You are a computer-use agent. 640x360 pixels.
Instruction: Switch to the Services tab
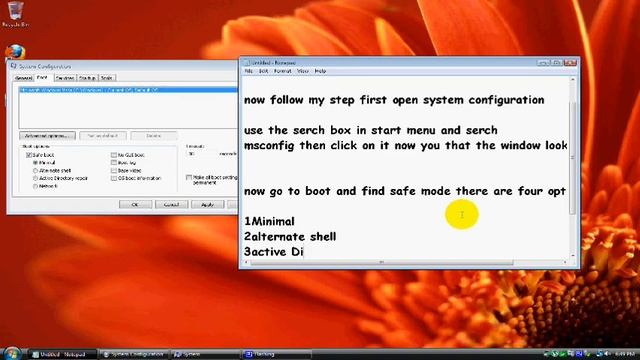[65, 78]
